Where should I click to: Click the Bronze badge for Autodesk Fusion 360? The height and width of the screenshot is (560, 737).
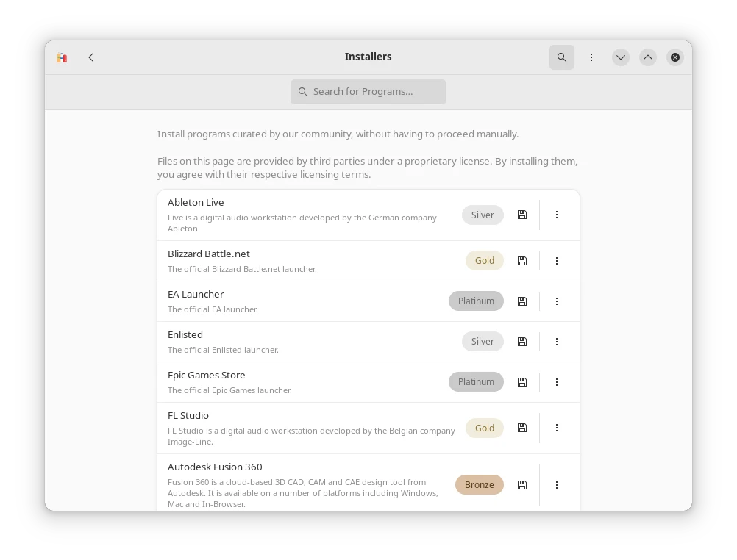point(479,485)
